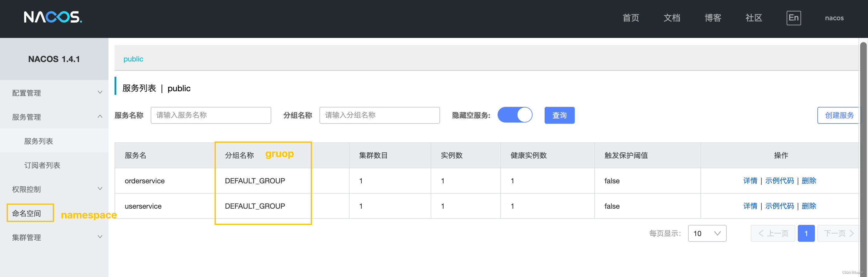This screenshot has height=277, width=868.
Task: Click the 集群数目 column header
Action: (x=373, y=155)
